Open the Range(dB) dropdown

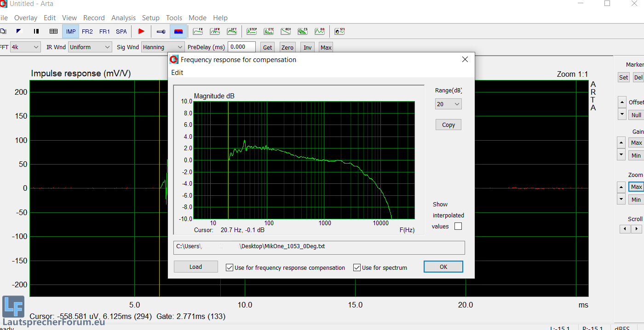pos(448,104)
